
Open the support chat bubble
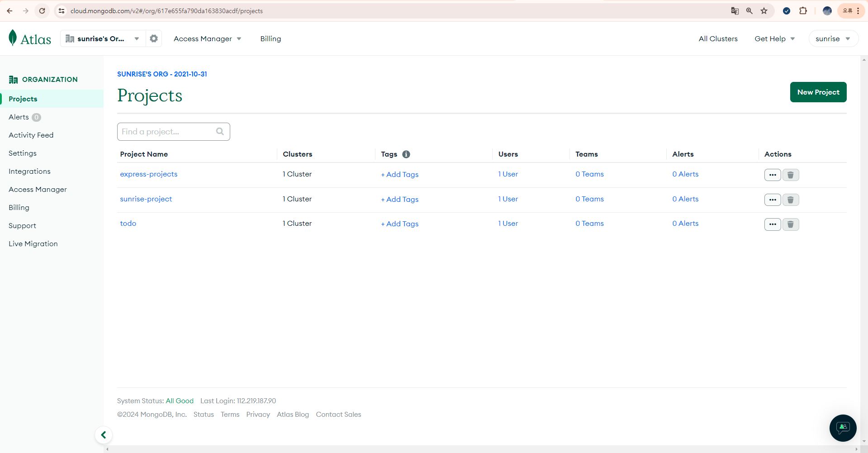click(843, 428)
